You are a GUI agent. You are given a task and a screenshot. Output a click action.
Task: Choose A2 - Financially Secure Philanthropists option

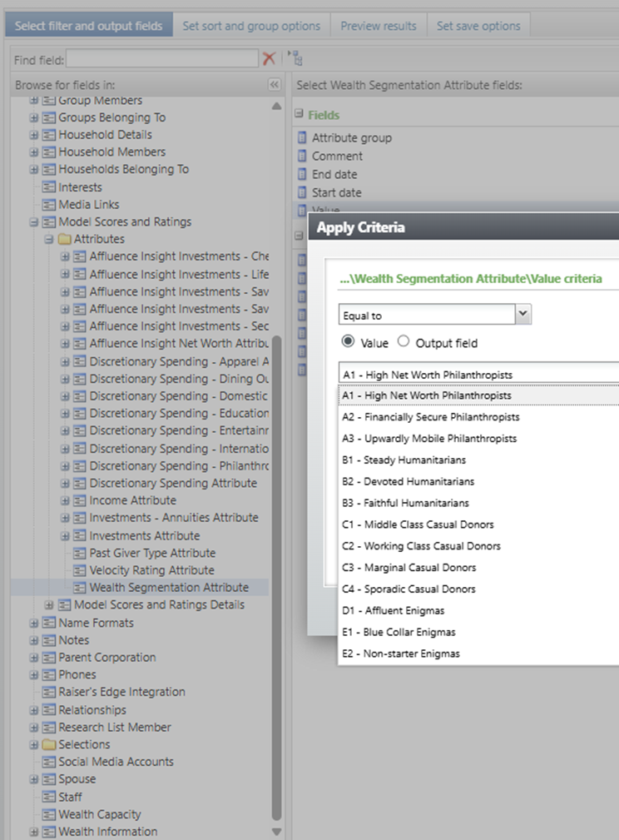point(478,417)
